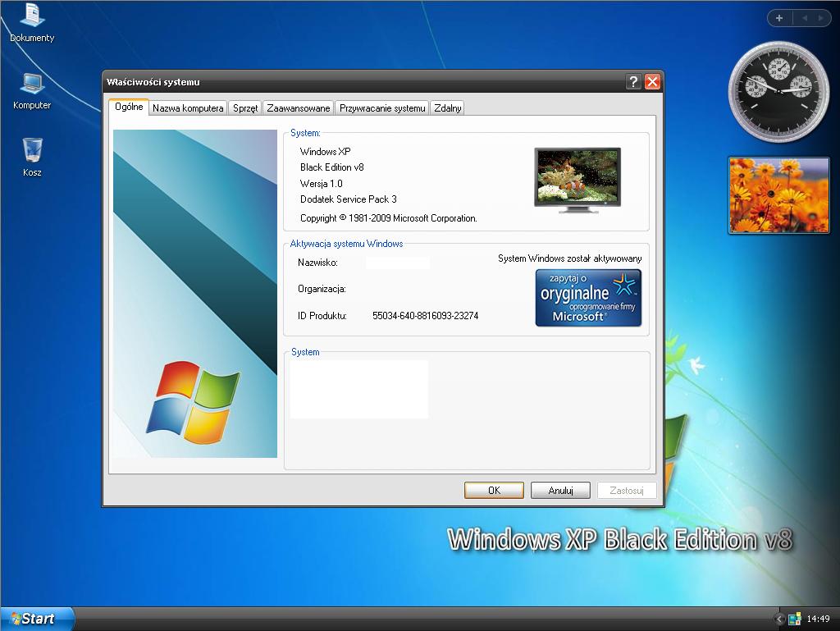The image size is (840, 631).
Task: Click the 14:49 taskbar clock
Action: tap(818, 619)
